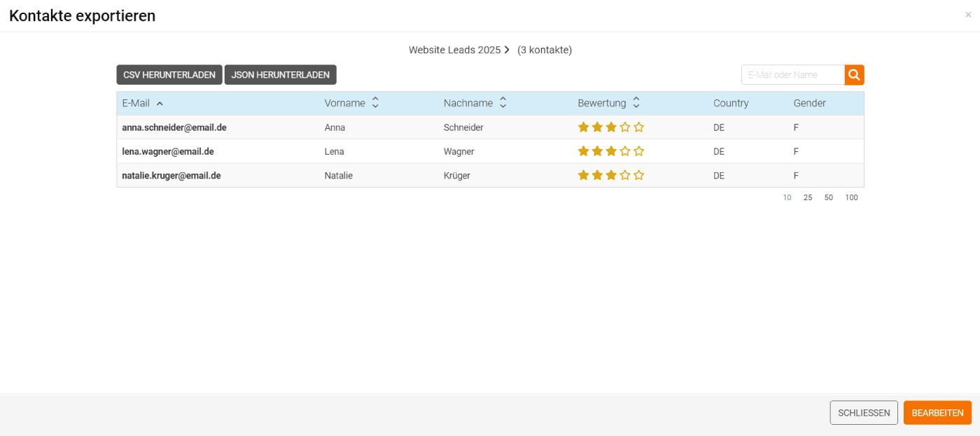Click the orange Bearbeiten button

pos(937,413)
